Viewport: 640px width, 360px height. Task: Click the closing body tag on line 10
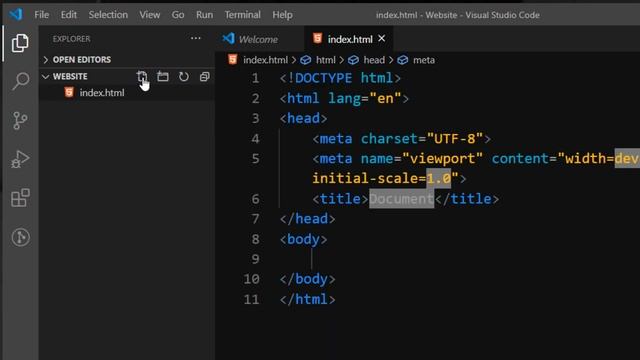click(307, 279)
